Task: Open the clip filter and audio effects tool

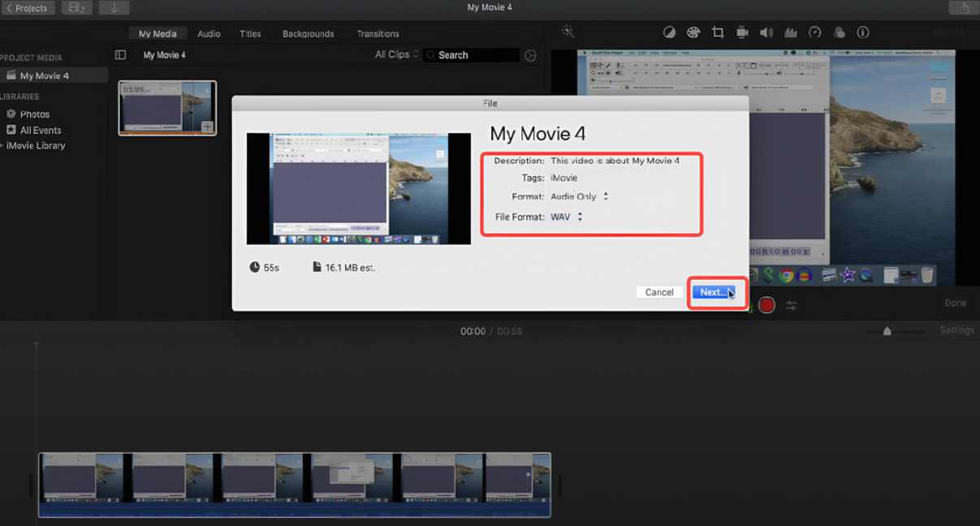Action: click(x=840, y=32)
